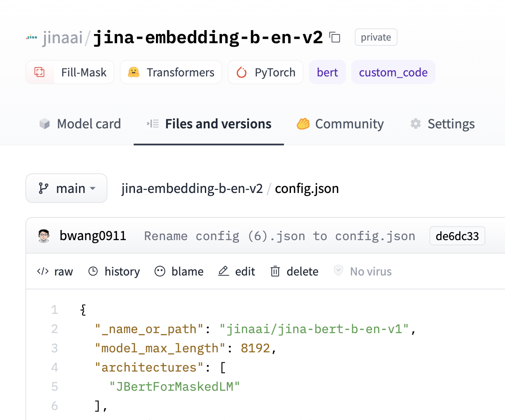Image resolution: width=505 pixels, height=420 pixels.
Task: Click the delete trash icon
Action: point(275,271)
